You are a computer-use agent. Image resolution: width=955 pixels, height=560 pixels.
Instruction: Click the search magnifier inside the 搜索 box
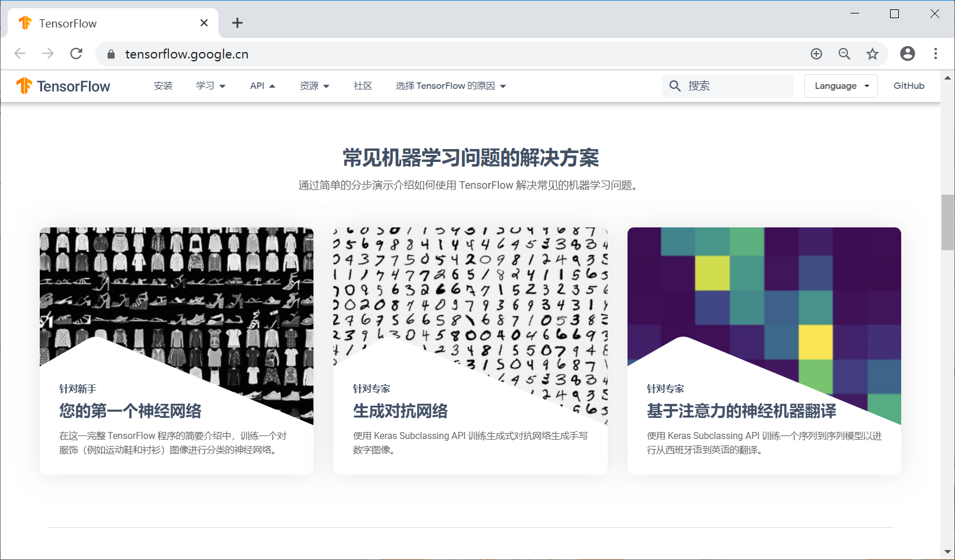pyautogui.click(x=675, y=85)
